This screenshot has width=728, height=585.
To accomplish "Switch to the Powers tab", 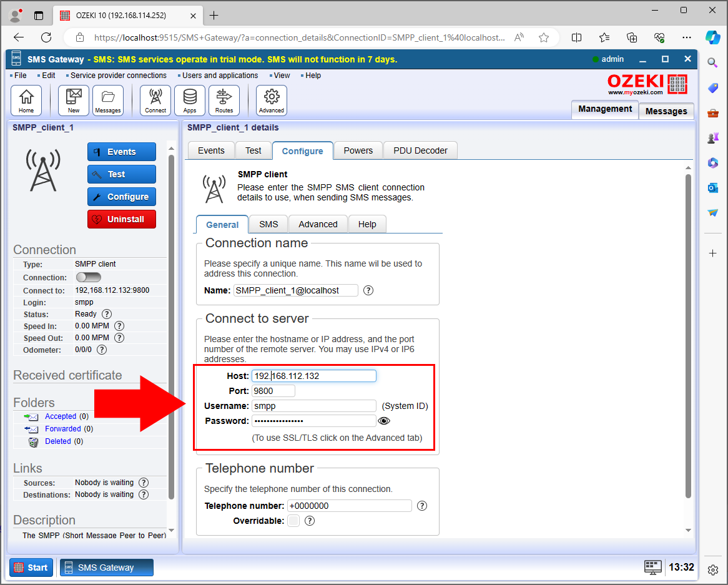I will click(358, 150).
